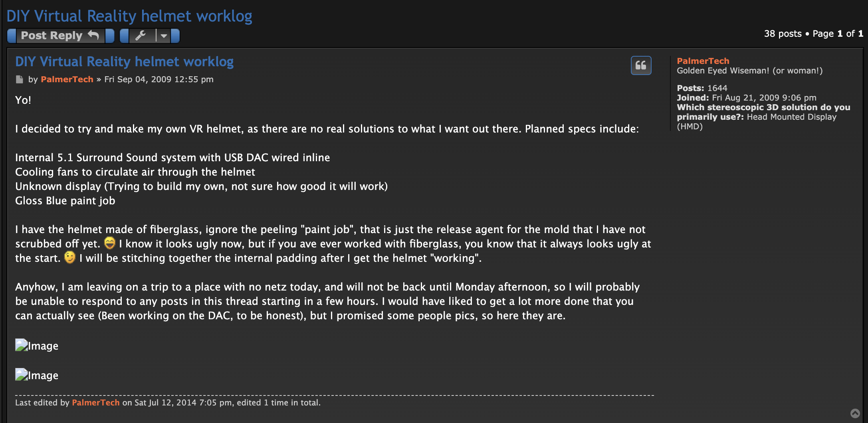
Task: Open the thread title link at top
Action: (129, 16)
